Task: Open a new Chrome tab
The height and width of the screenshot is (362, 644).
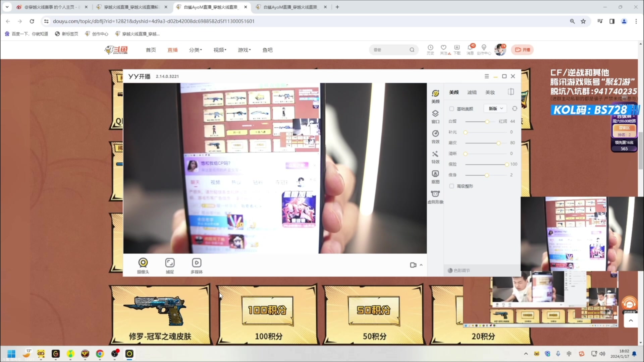Action: (x=337, y=7)
